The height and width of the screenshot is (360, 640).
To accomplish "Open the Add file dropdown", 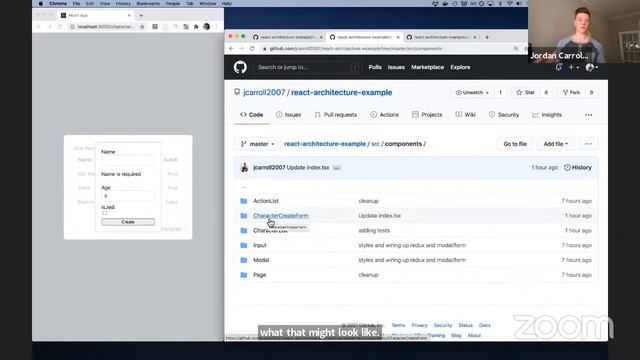I will click(556, 144).
